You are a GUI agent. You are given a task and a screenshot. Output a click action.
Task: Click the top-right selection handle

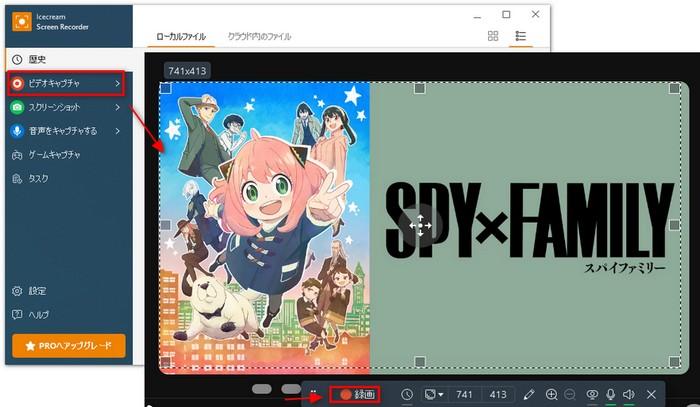click(675, 89)
